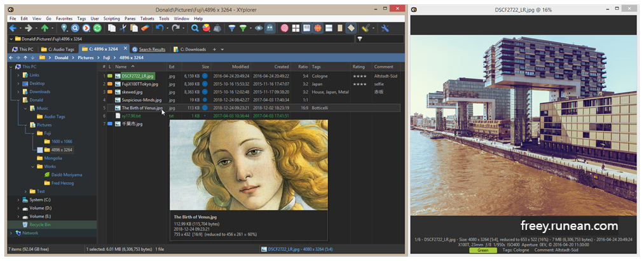Go forward using the gray Forward arrow

coord(29,29)
